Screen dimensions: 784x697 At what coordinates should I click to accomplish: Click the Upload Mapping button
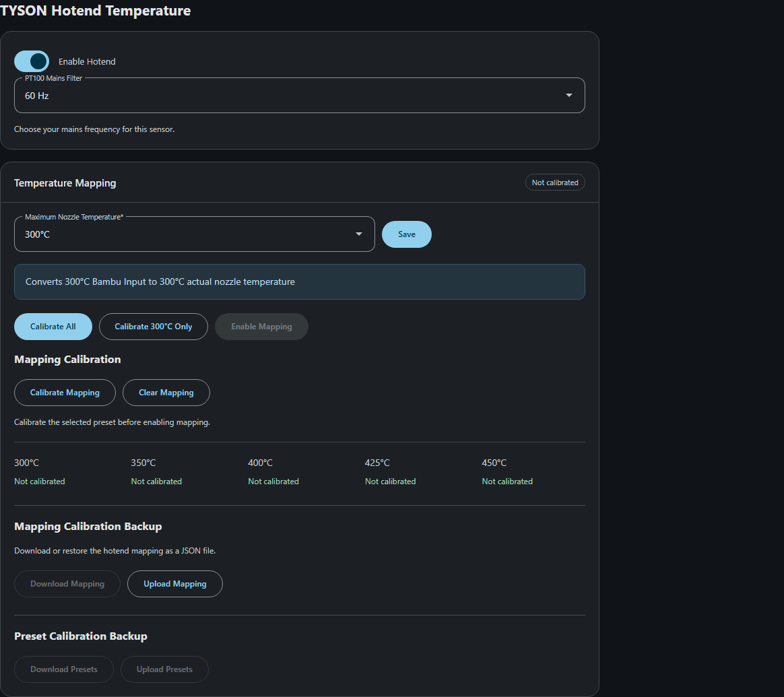(175, 583)
